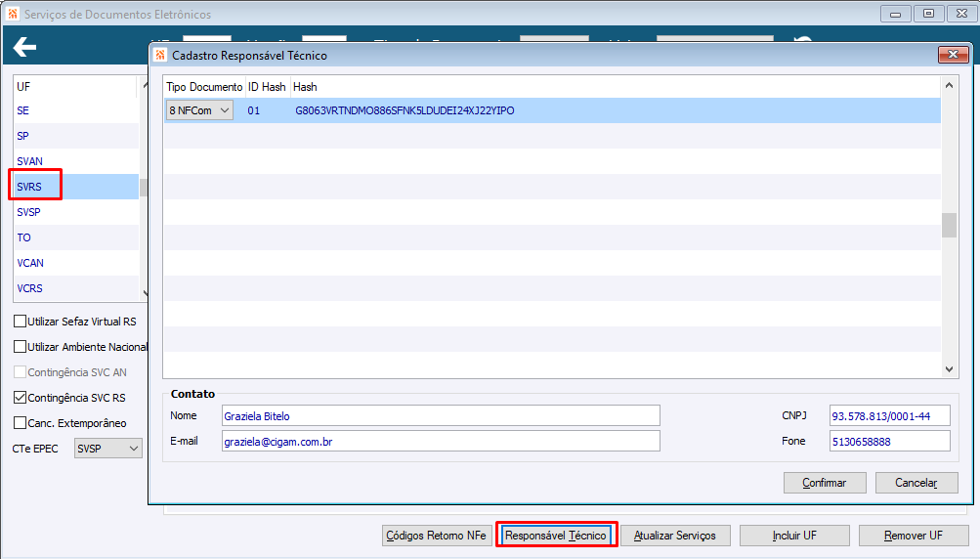Viewport: 980px width, 559px height.
Task: Click the app icon in the main title bar
Action: (x=13, y=14)
